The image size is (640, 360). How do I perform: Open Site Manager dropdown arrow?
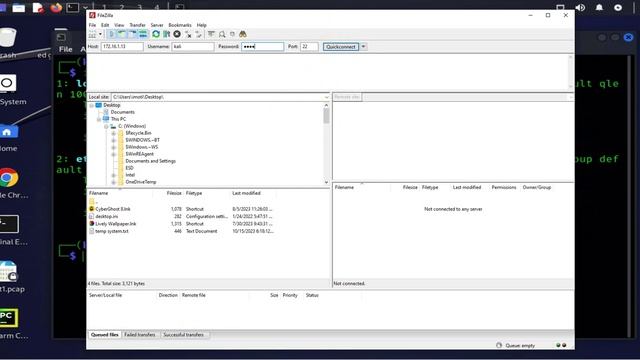click(x=100, y=34)
